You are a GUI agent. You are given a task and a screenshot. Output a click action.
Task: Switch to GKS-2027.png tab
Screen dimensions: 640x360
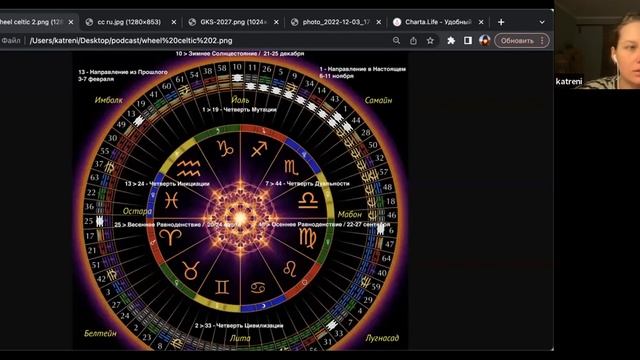click(233, 22)
